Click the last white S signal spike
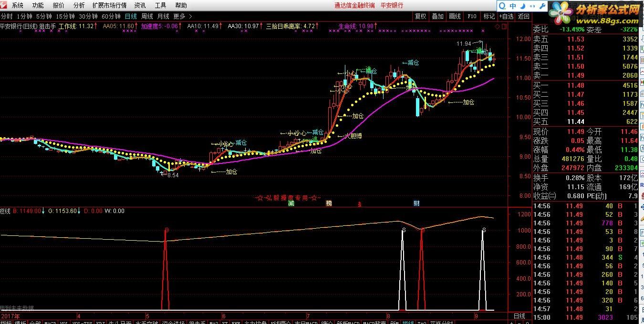Viewport: 644px width, 324px height. pos(483,269)
